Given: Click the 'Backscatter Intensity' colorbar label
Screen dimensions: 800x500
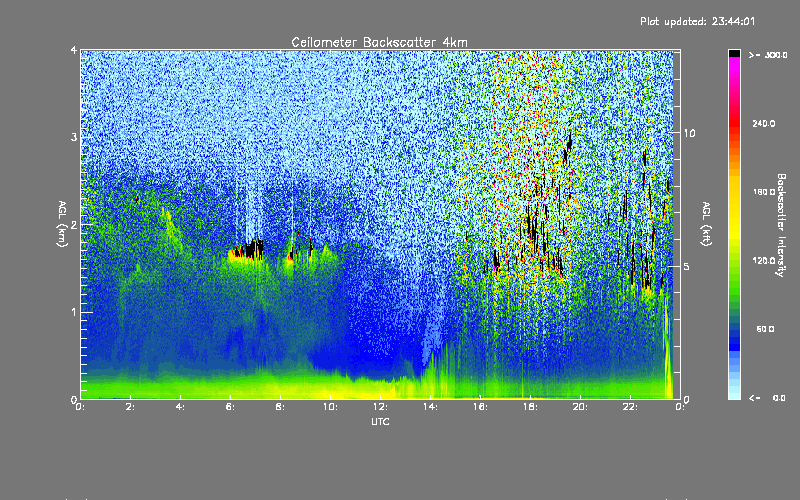Looking at the screenshot, I should 780,225.
